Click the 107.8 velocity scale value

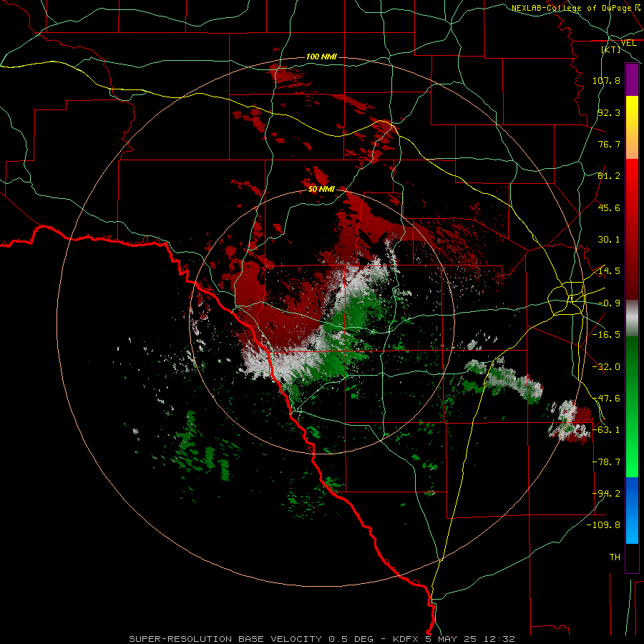(606, 80)
